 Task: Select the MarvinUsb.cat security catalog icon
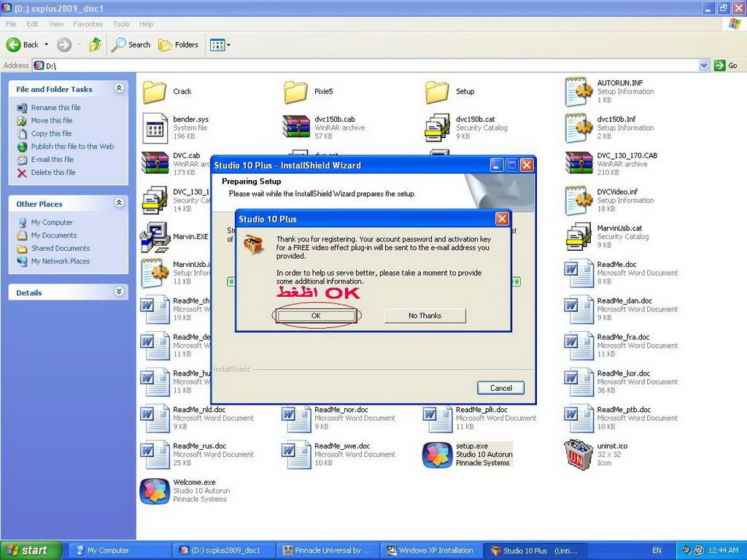click(578, 236)
